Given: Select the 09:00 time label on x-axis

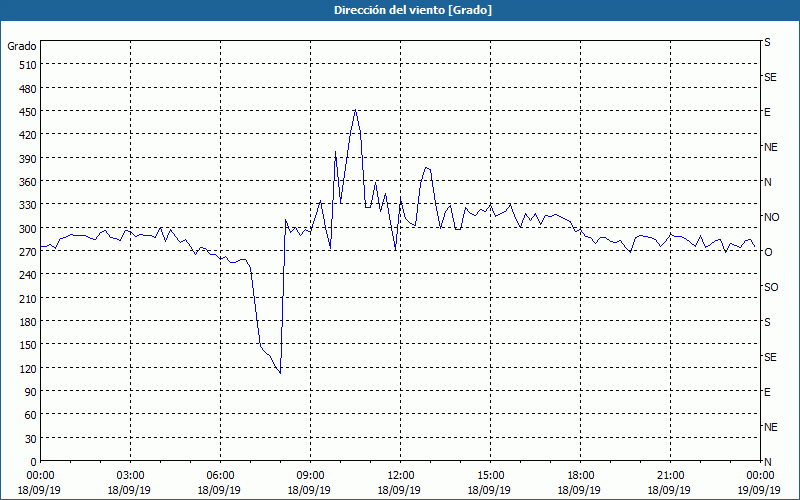Looking at the screenshot, I should click(310, 476).
